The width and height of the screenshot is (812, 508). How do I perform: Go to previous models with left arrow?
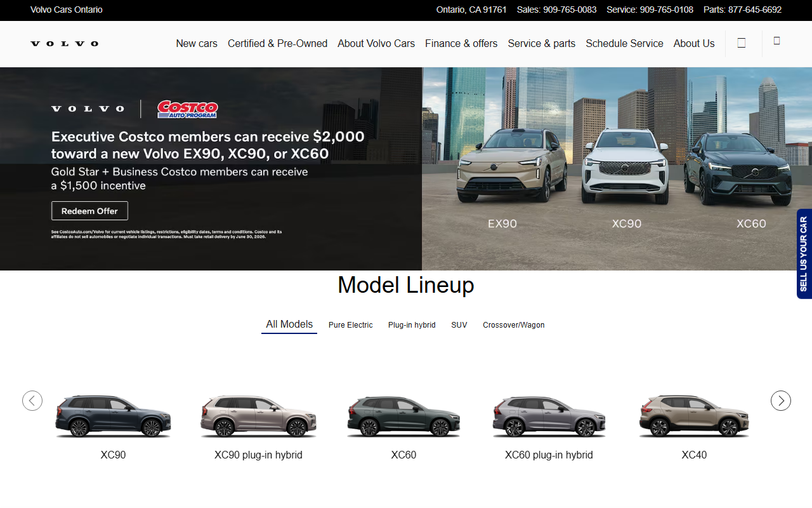pos(32,401)
